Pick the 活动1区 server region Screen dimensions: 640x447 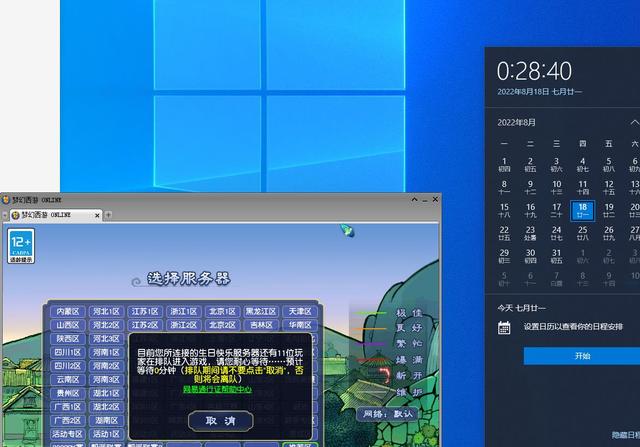[106, 434]
